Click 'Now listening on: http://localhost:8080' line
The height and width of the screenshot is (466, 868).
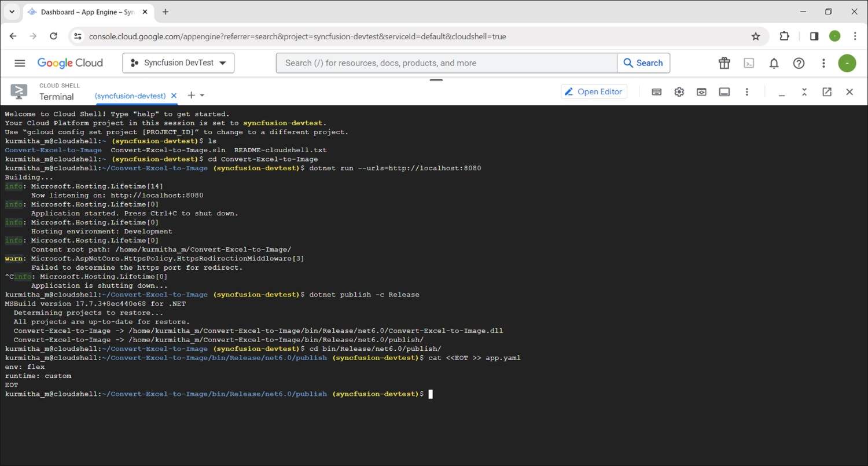point(117,195)
